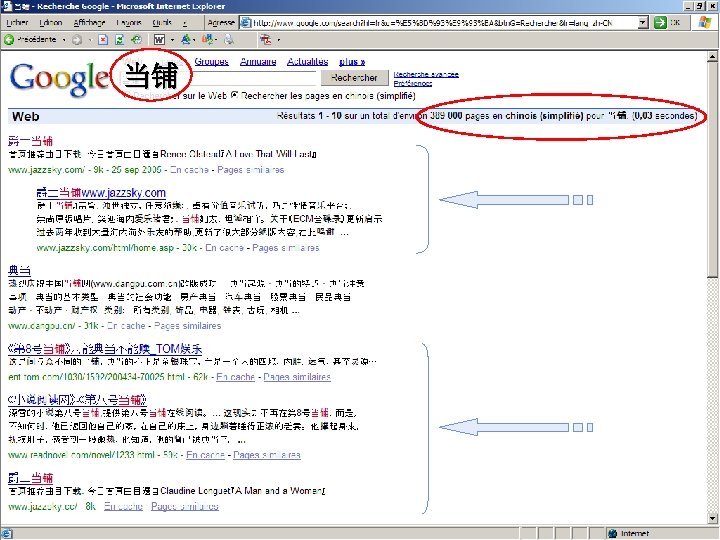
Task: Click the vertical scrollbar thumb
Action: point(712,170)
